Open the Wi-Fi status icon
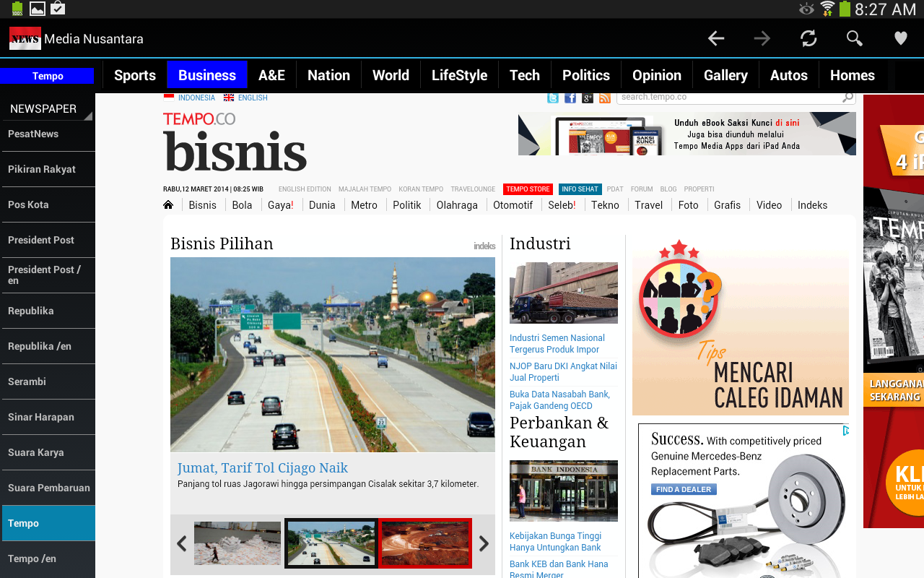The image size is (924, 578). [x=827, y=9]
